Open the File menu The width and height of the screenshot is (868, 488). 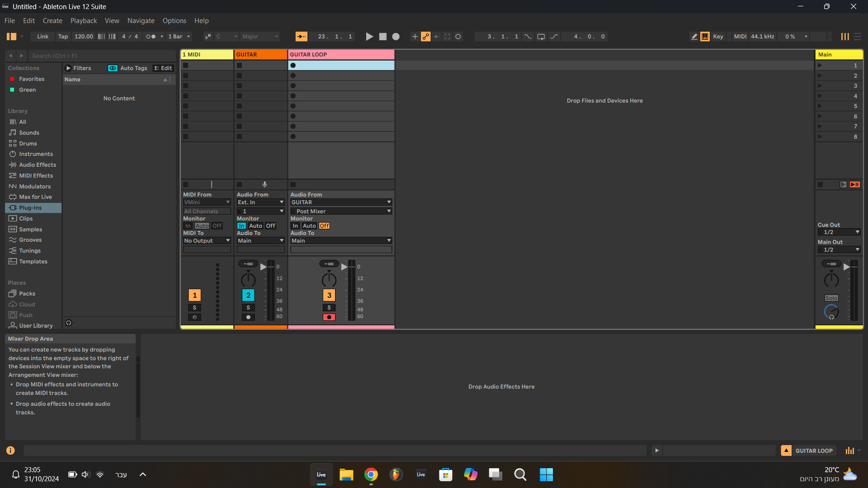(x=9, y=21)
